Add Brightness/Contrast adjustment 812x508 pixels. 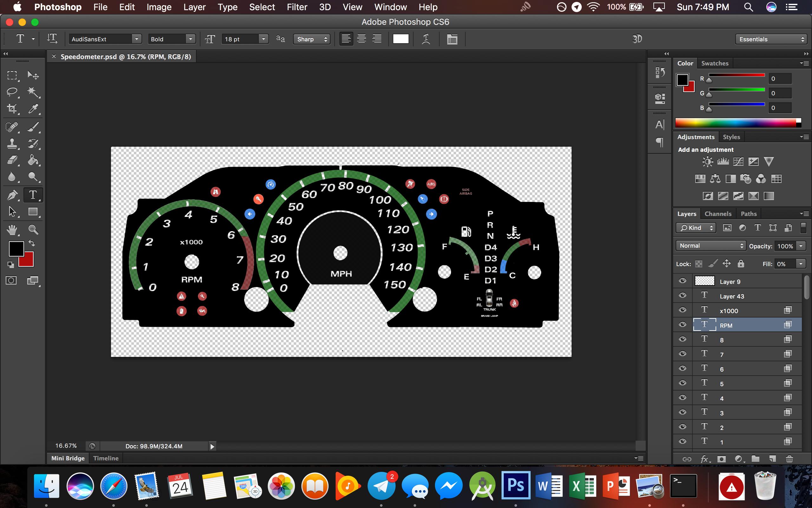707,162
